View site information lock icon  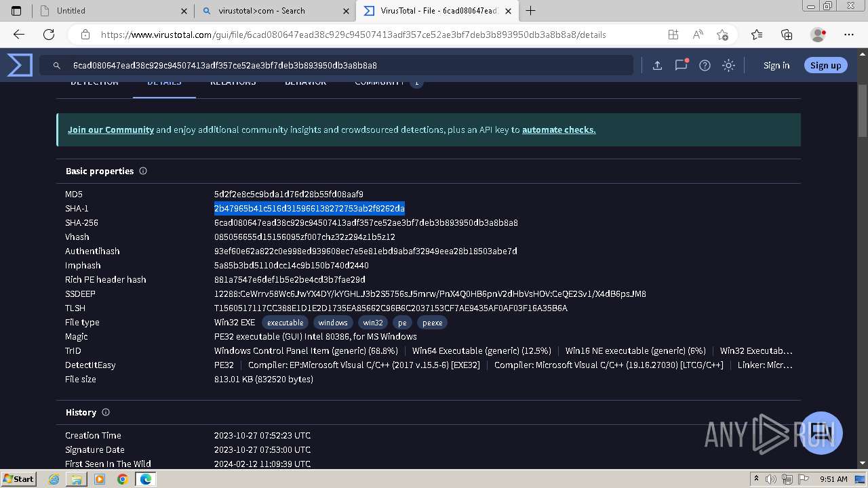pyautogui.click(x=85, y=35)
